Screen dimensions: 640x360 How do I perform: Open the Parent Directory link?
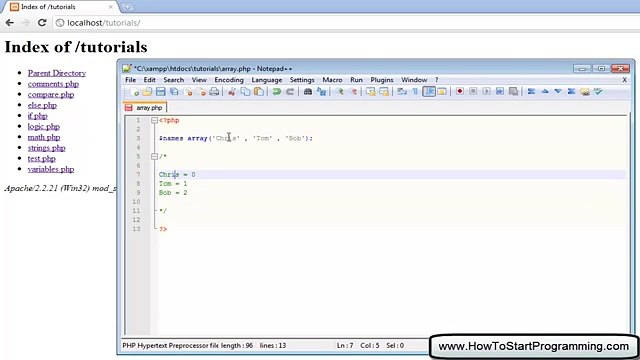[57, 73]
